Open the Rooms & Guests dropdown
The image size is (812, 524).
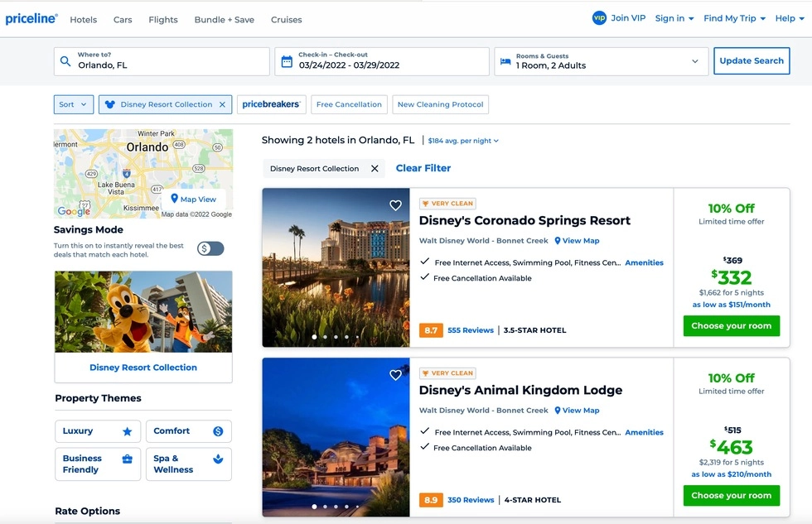(x=602, y=61)
